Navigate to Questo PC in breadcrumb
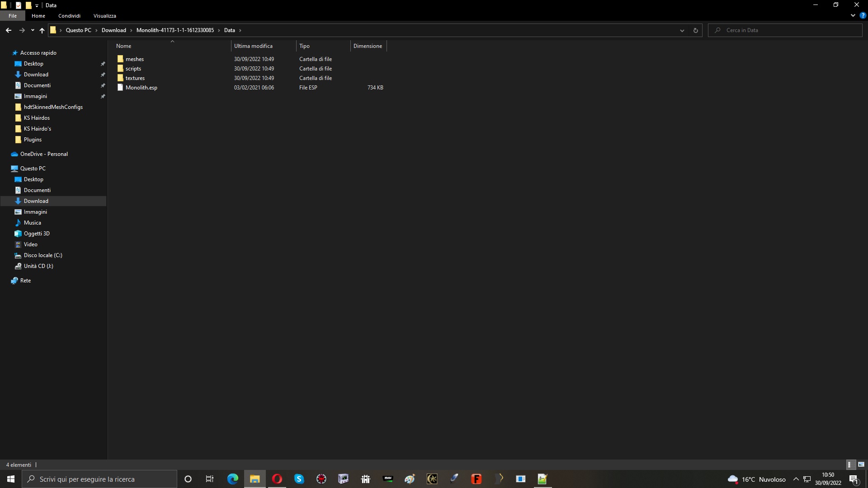Image resolution: width=868 pixels, height=488 pixels. pyautogui.click(x=78, y=30)
